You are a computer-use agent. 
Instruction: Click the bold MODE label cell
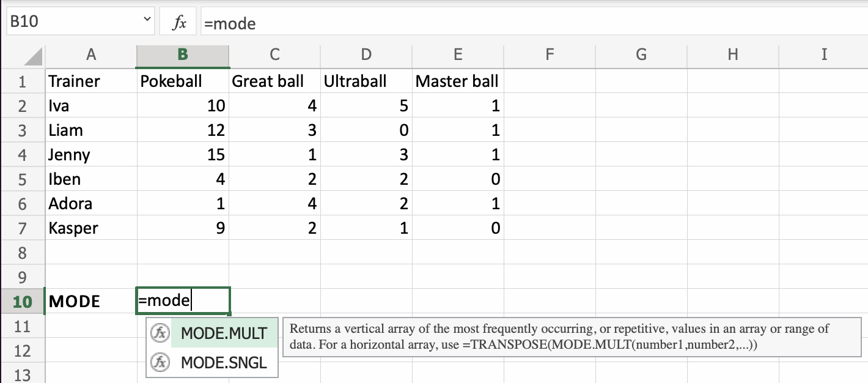click(91, 302)
